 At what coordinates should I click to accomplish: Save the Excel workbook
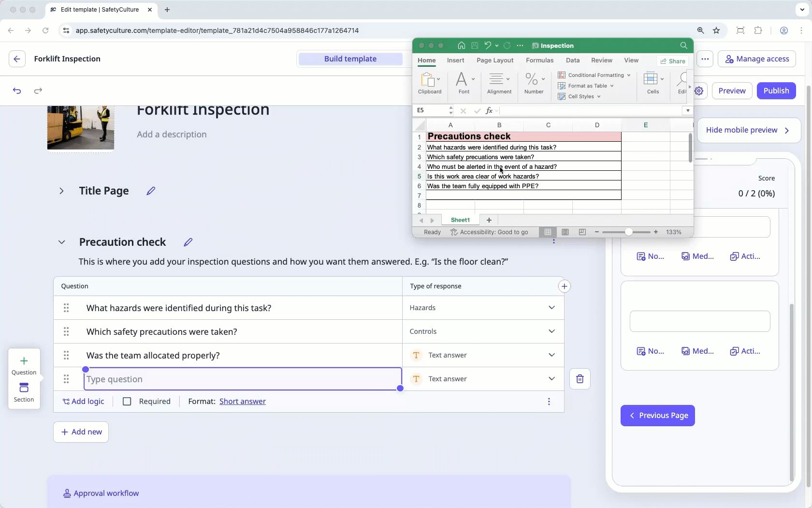pos(475,45)
